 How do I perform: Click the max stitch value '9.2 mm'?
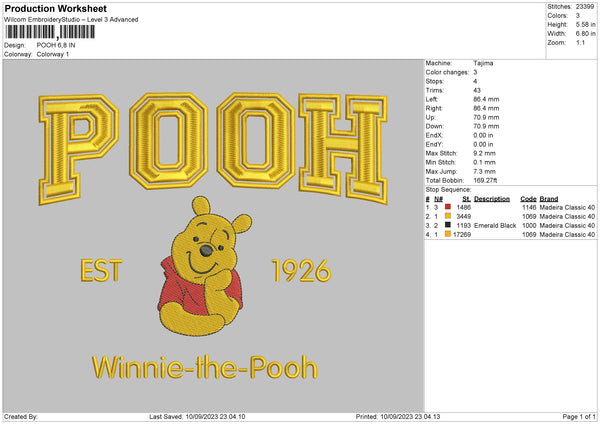point(484,153)
